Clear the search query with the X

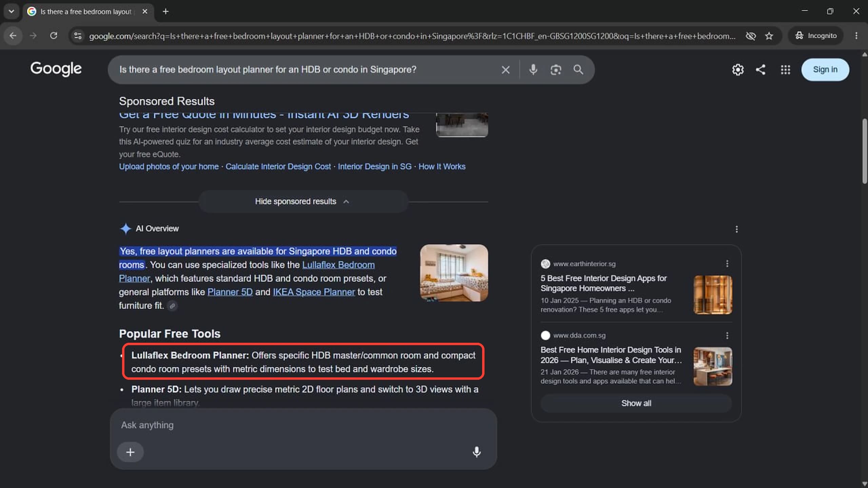point(506,70)
